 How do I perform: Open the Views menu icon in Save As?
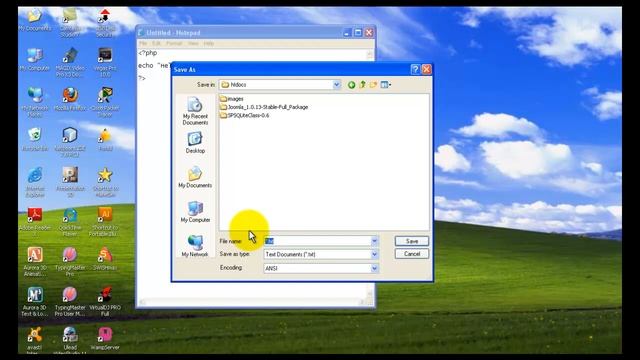386,85
